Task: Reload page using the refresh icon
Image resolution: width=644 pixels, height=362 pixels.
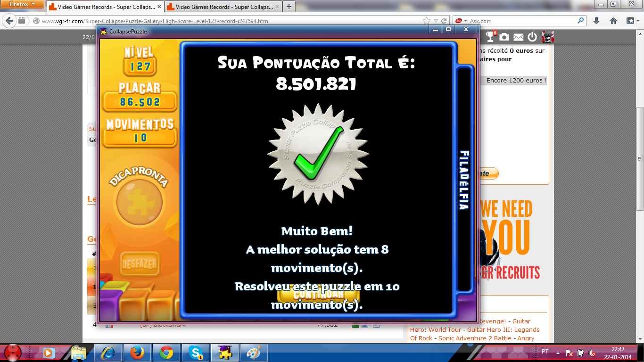Action: (444, 21)
